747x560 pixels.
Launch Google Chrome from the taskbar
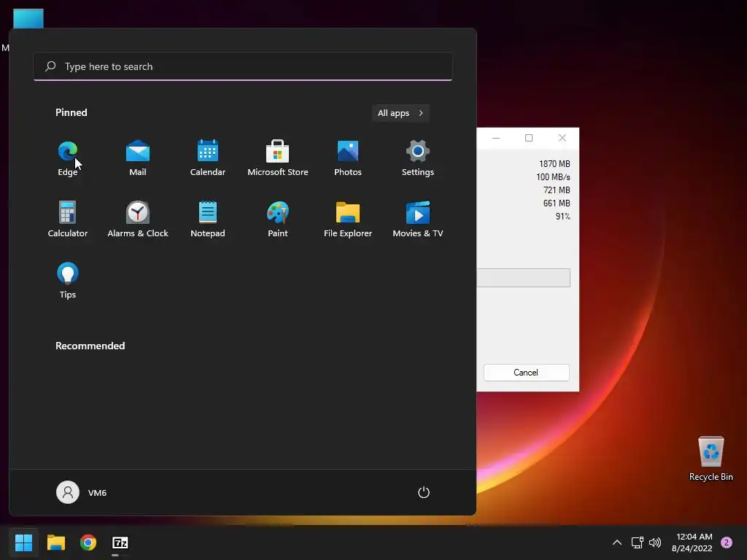point(88,542)
